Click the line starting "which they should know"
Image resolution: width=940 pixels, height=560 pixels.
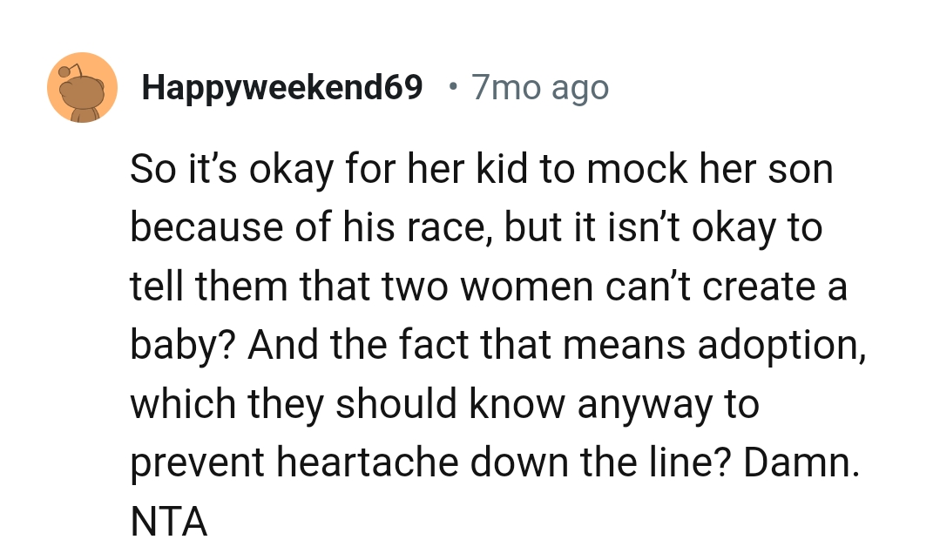point(444,406)
